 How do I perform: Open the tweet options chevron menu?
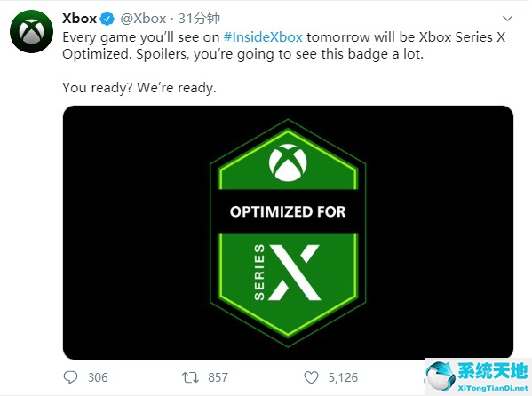[x=507, y=19]
